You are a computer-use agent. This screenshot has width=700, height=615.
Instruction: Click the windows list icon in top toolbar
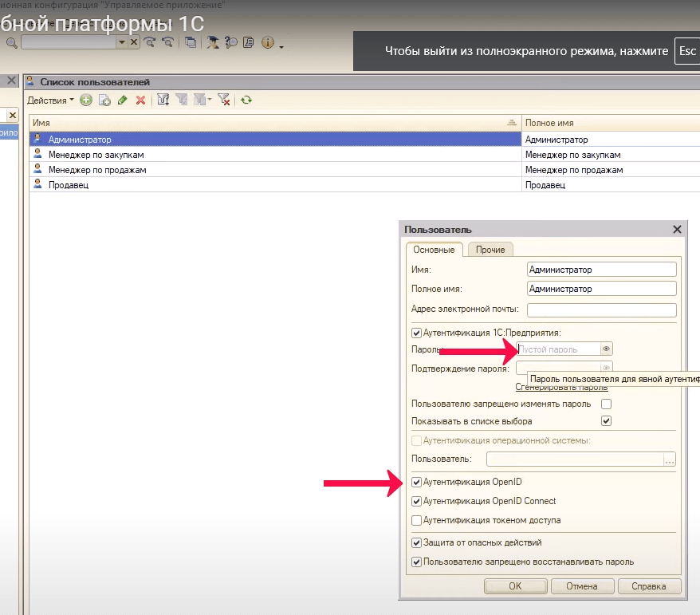(x=191, y=42)
